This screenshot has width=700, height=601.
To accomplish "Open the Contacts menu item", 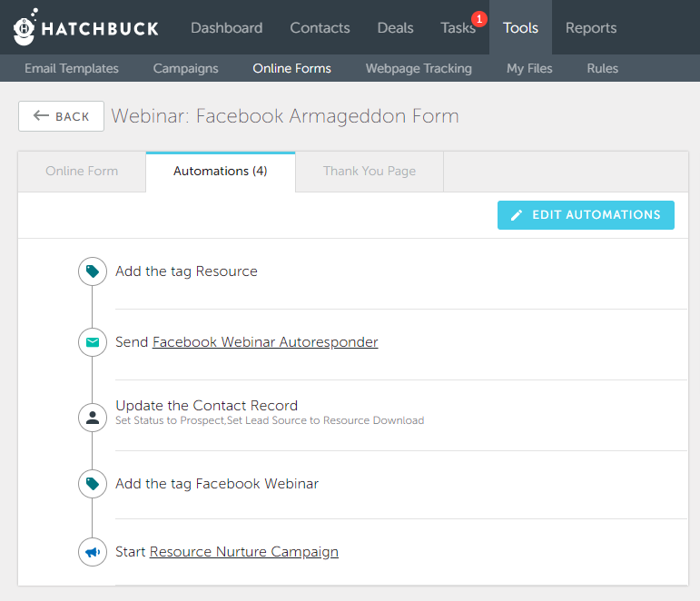I will coord(320,27).
